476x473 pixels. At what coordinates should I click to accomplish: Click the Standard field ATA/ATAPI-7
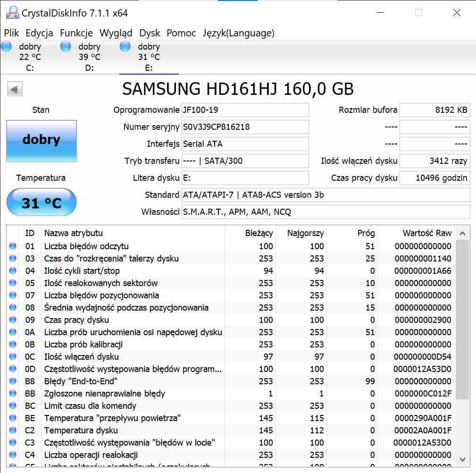[x=326, y=195]
